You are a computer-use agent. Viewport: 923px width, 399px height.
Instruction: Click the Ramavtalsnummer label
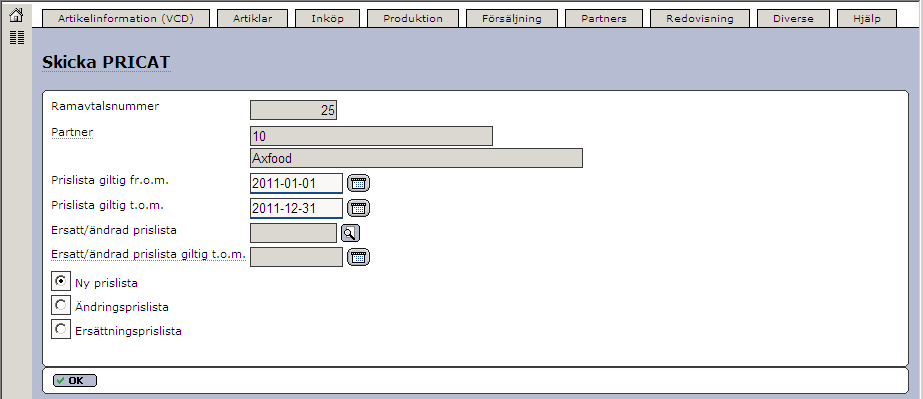pos(105,107)
